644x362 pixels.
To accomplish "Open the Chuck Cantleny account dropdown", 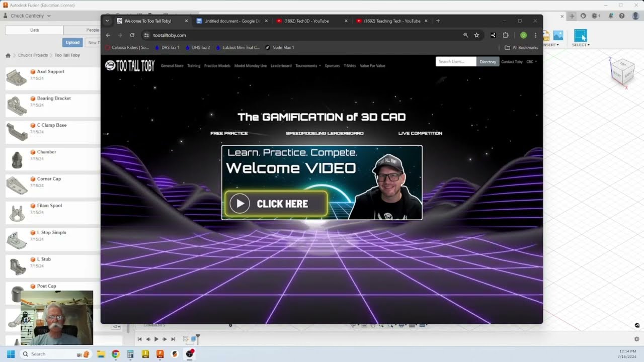I will pyautogui.click(x=27, y=16).
